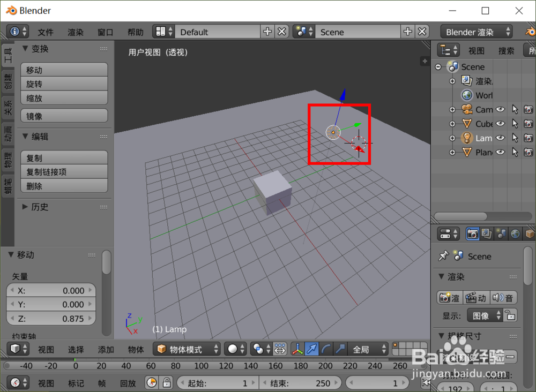Select the World item in outliner
Image resolution: width=536 pixels, height=392 pixels.
tap(478, 95)
